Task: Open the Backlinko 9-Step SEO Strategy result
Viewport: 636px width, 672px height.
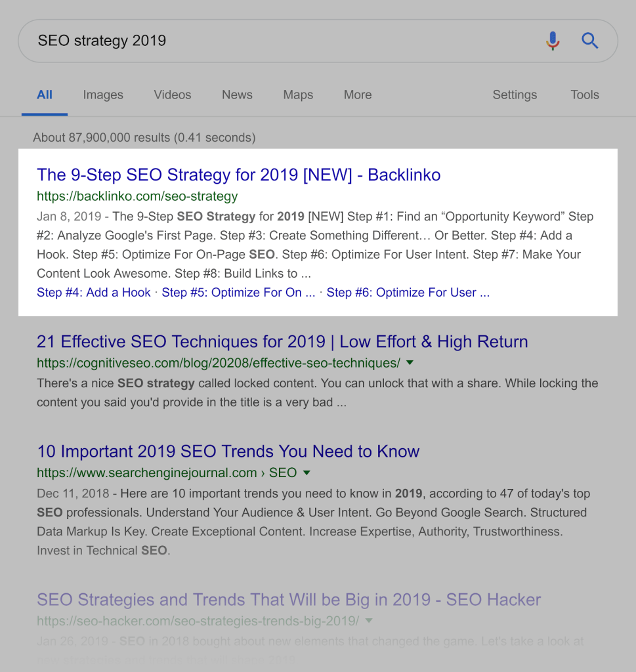Action: coord(239,175)
